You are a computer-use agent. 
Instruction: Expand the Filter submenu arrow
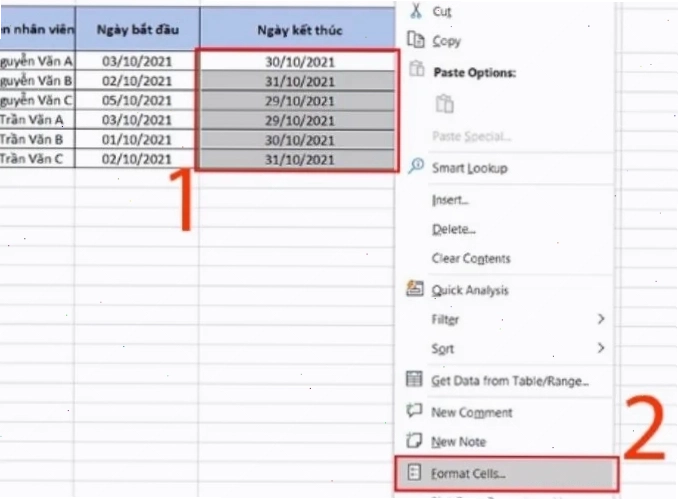tap(601, 319)
